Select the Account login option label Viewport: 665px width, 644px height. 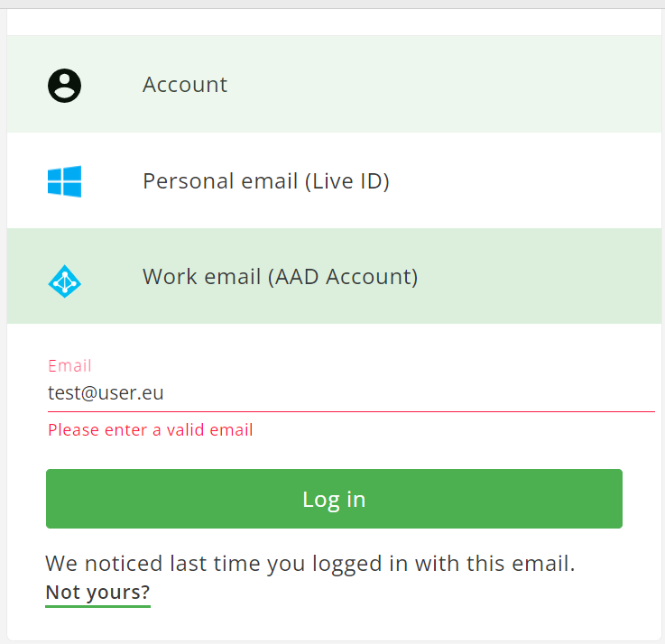[x=185, y=85]
